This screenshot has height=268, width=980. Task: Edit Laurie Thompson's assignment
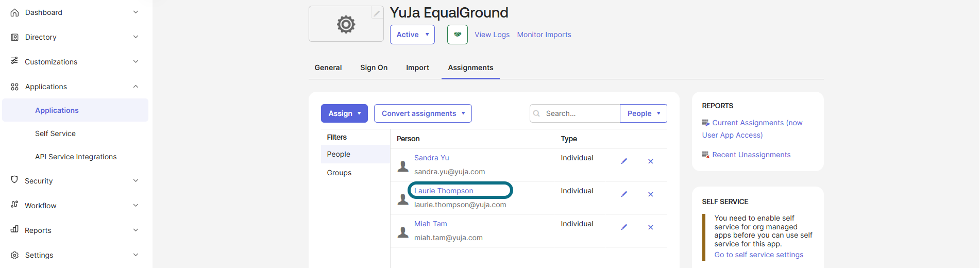pyautogui.click(x=624, y=194)
